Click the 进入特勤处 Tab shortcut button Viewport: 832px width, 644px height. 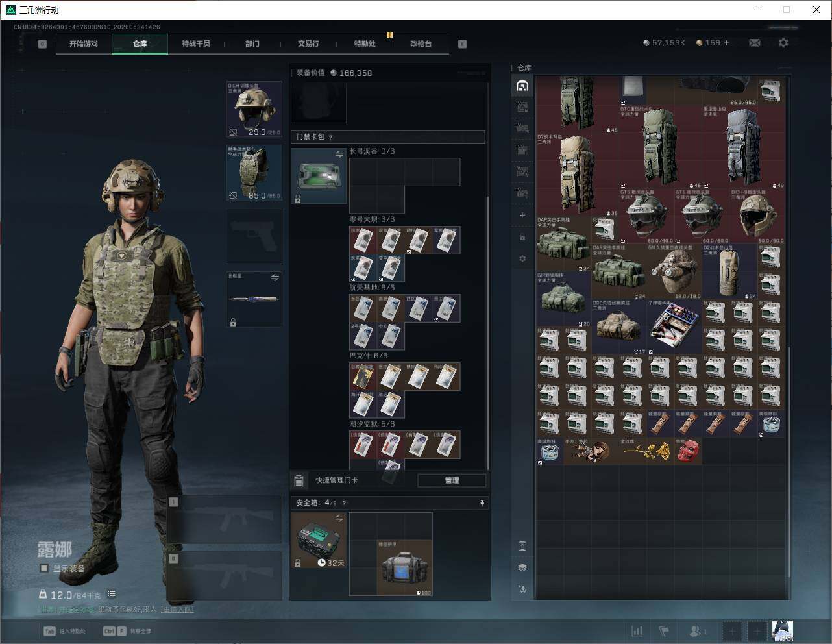tap(64, 631)
